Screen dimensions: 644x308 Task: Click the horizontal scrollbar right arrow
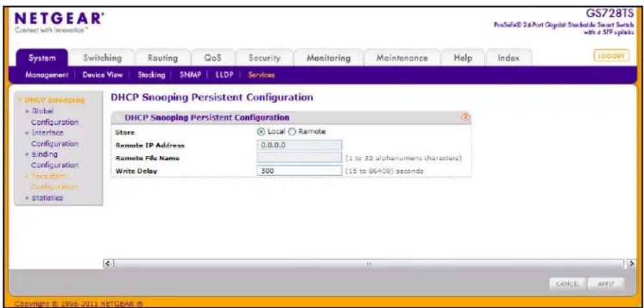(632, 263)
